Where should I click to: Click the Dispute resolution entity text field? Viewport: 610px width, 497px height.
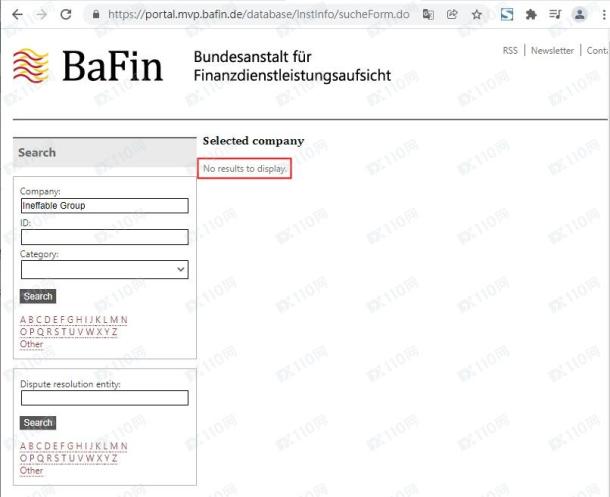coord(104,397)
